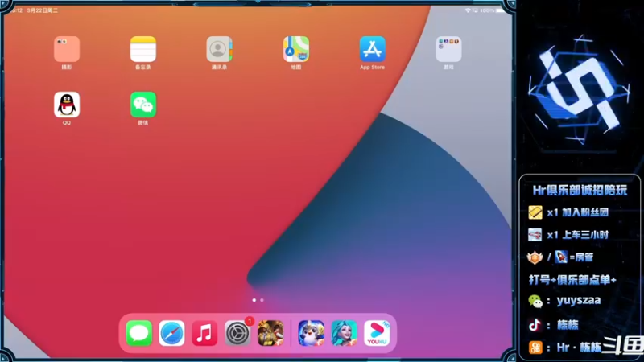Click the airplane gift icon
The image size is (644, 362).
535,235
